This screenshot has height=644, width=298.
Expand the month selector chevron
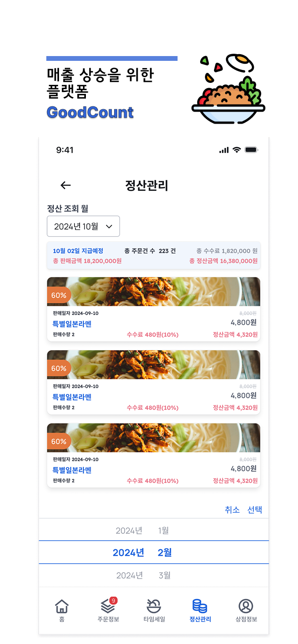pyautogui.click(x=109, y=226)
